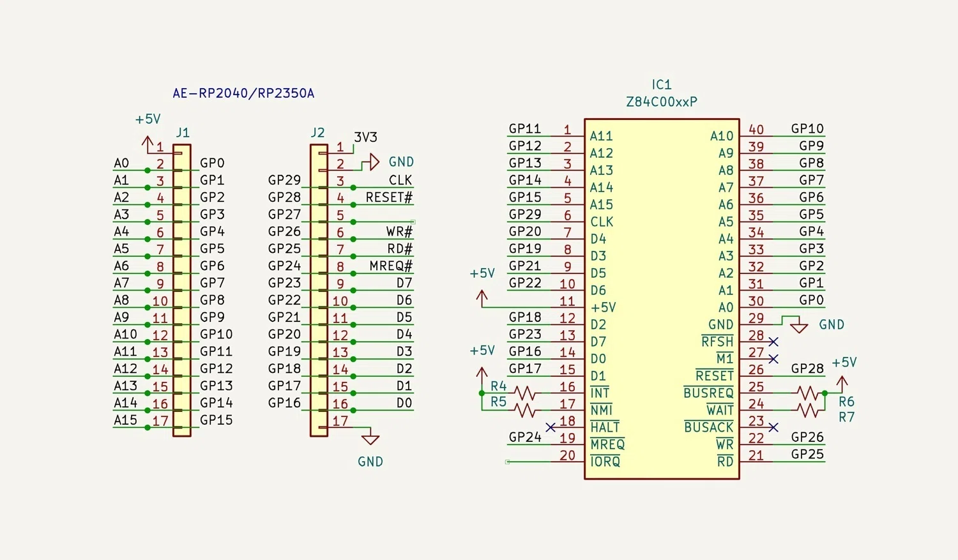Select the no-connect X on HALT pin 18

tap(551, 427)
